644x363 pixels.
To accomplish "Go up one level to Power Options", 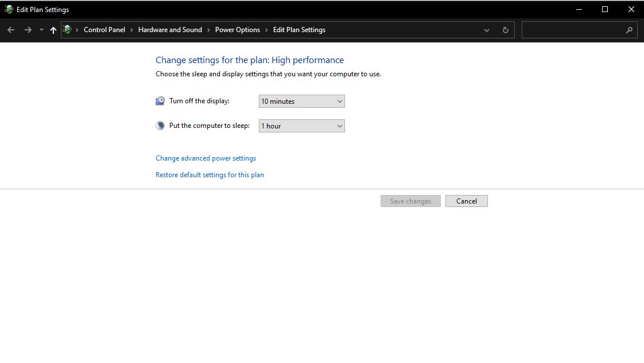I will point(53,30).
